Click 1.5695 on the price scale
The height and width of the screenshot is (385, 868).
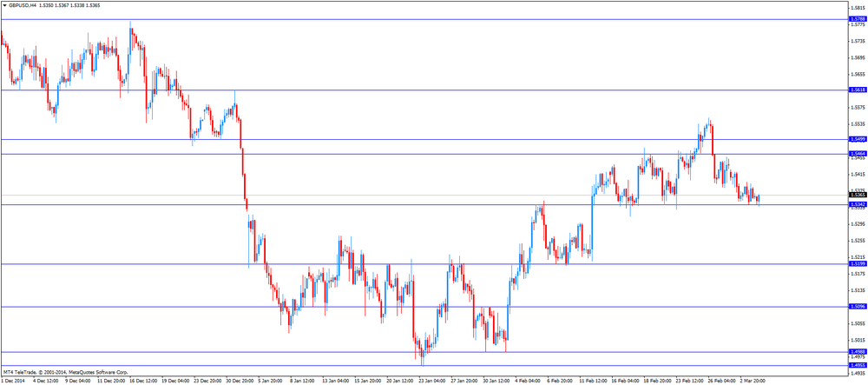[857, 57]
